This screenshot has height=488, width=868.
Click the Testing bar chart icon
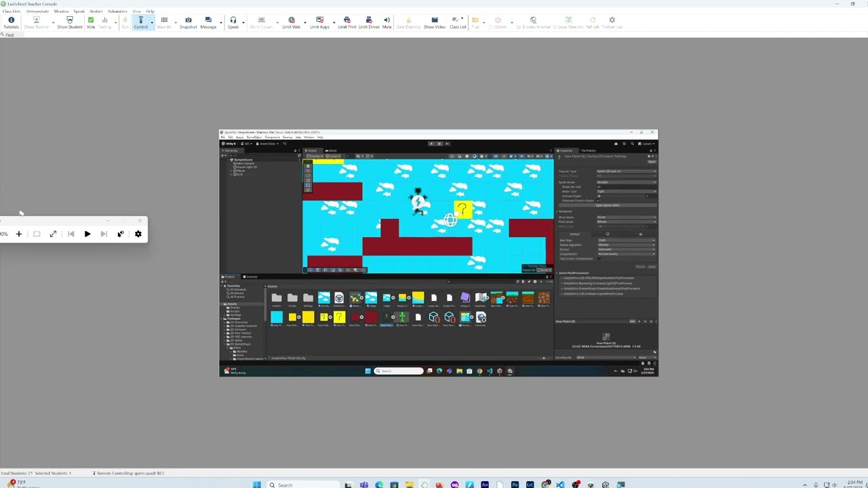104,23
